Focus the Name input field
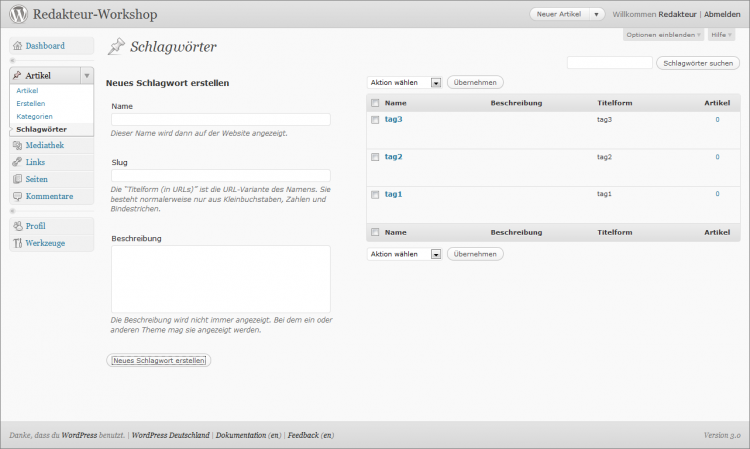750x449 pixels. click(220, 119)
